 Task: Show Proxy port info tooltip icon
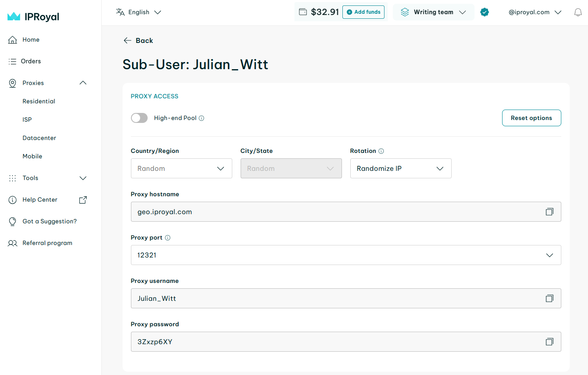pyautogui.click(x=168, y=237)
